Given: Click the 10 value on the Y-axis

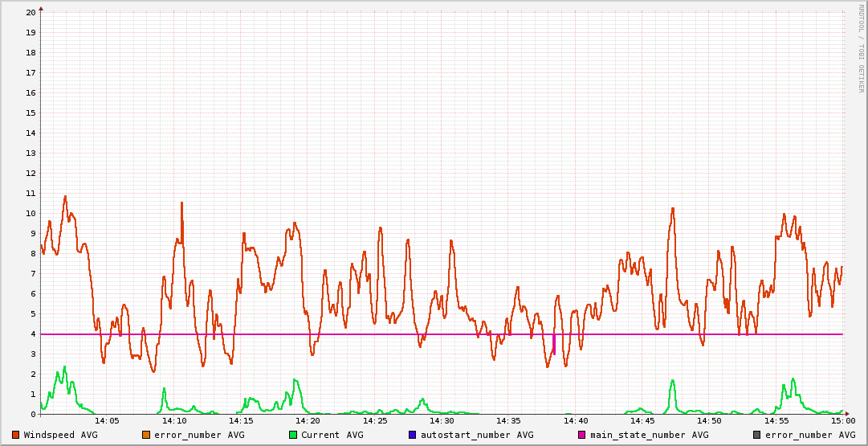Looking at the screenshot, I should (x=31, y=214).
